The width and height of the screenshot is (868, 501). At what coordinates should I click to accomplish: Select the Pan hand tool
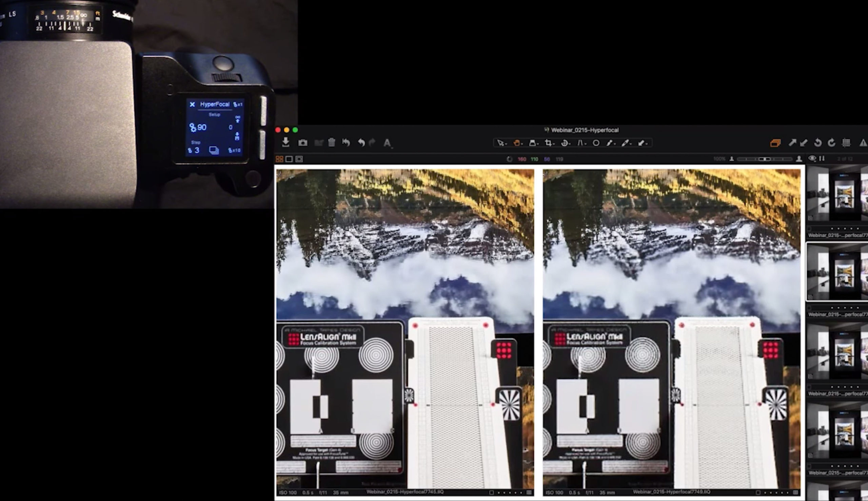(517, 143)
